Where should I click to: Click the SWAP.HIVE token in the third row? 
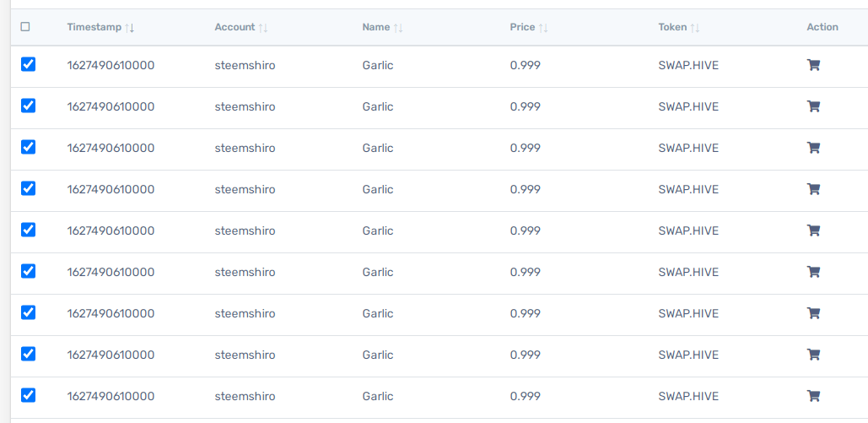click(688, 148)
